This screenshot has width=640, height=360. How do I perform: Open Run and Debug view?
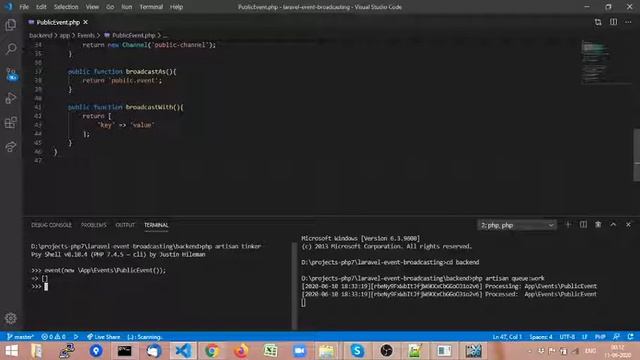tap(11, 98)
